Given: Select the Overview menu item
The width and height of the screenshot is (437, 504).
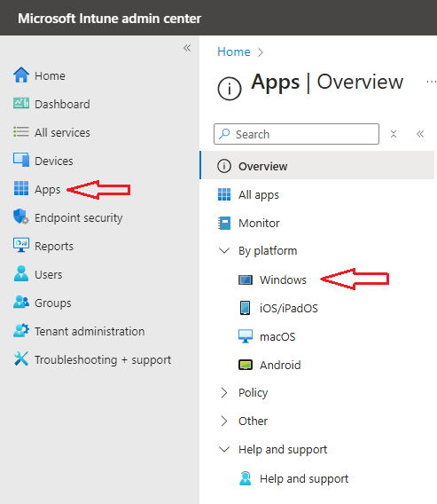Looking at the screenshot, I should (x=317, y=165).
